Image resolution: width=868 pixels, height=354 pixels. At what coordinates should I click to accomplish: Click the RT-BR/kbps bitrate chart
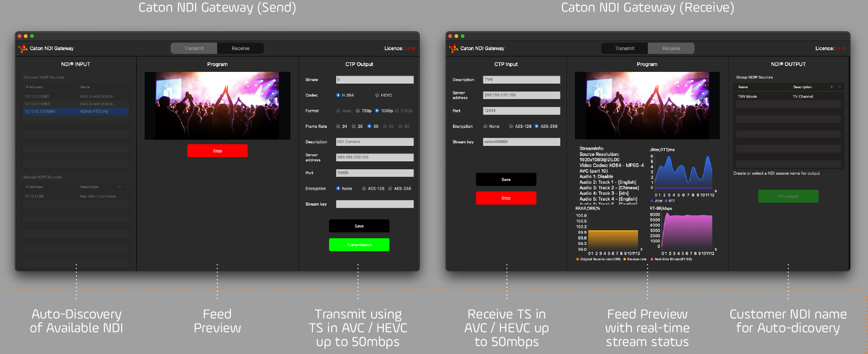(684, 234)
